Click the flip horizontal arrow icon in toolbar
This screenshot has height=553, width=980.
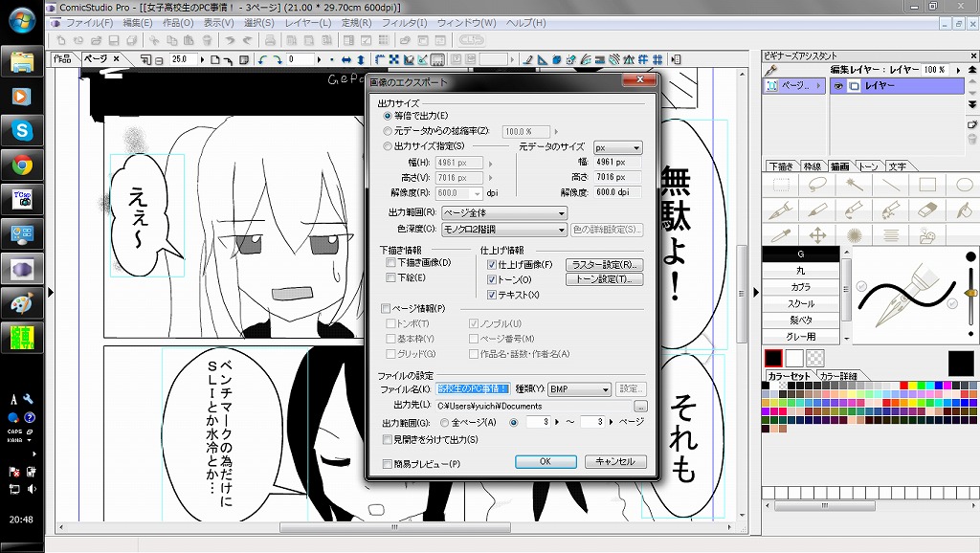[x=346, y=60]
